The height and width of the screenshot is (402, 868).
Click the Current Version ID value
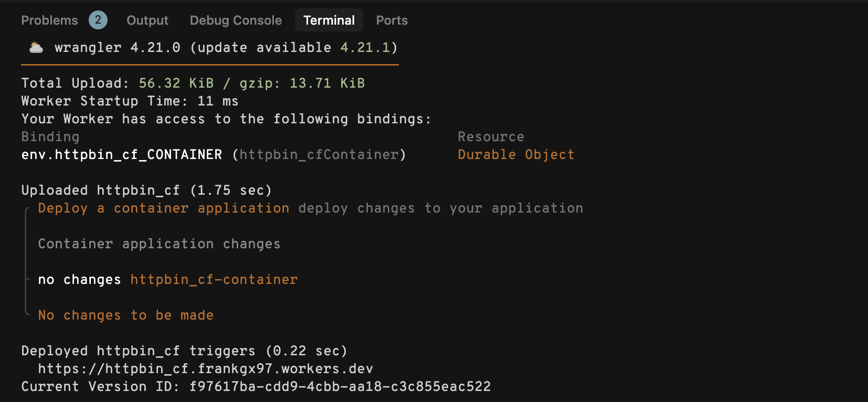pyautogui.click(x=340, y=387)
